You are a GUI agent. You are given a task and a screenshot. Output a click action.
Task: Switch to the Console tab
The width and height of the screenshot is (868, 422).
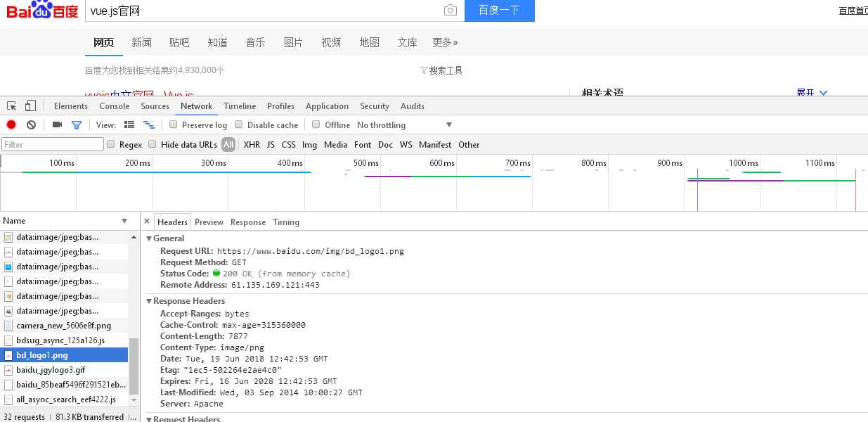[x=115, y=106]
